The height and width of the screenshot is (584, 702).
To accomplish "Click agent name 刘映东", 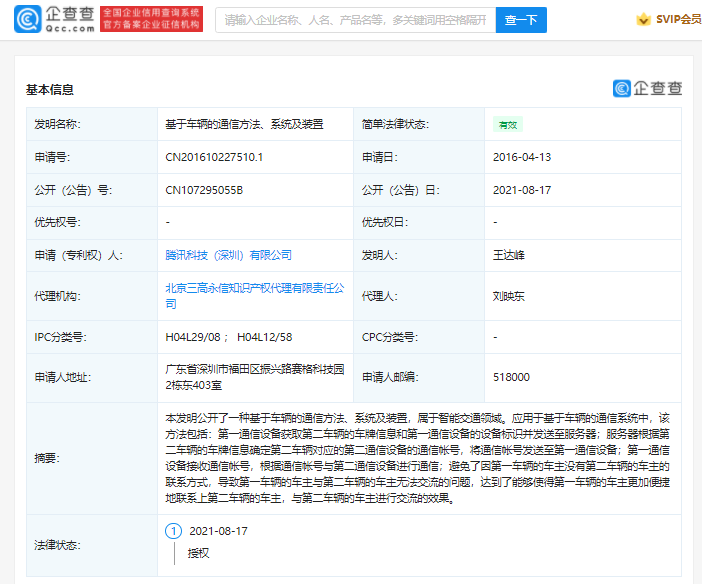I will click(509, 296).
